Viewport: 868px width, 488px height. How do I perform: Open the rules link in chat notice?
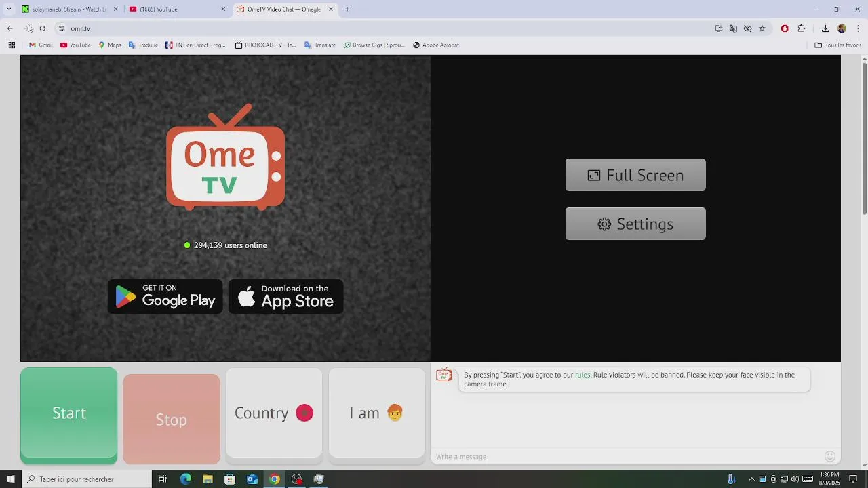(x=583, y=375)
